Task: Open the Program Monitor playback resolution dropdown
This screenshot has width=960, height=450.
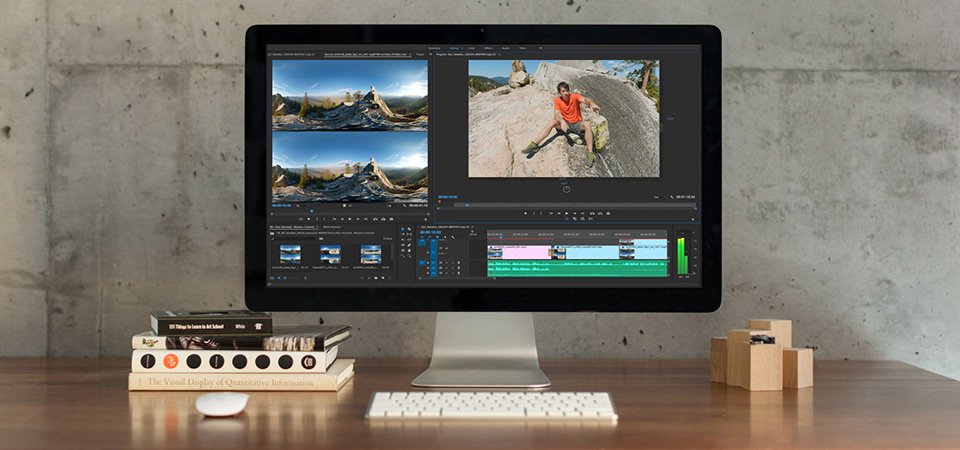Action: (x=657, y=197)
